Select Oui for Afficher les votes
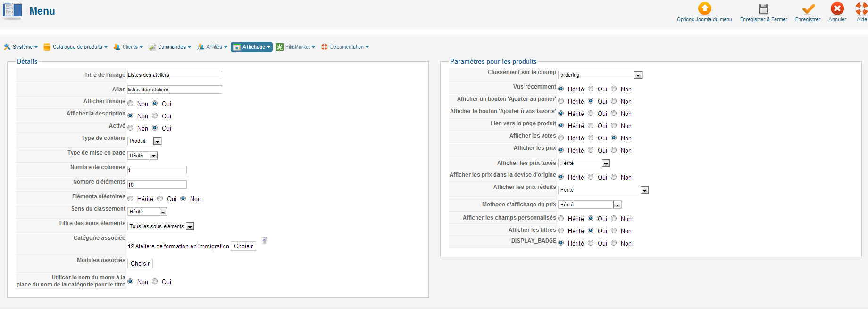 pos(591,138)
